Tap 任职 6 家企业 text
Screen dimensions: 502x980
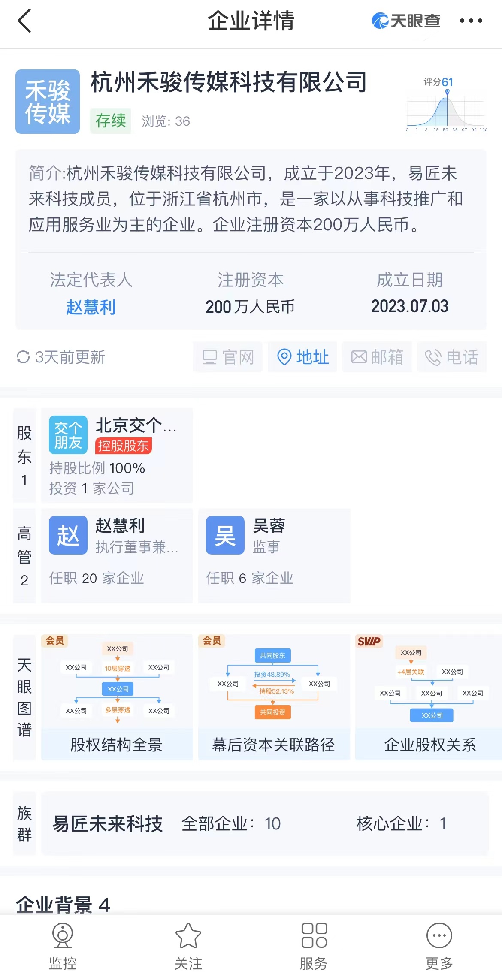[x=250, y=578]
